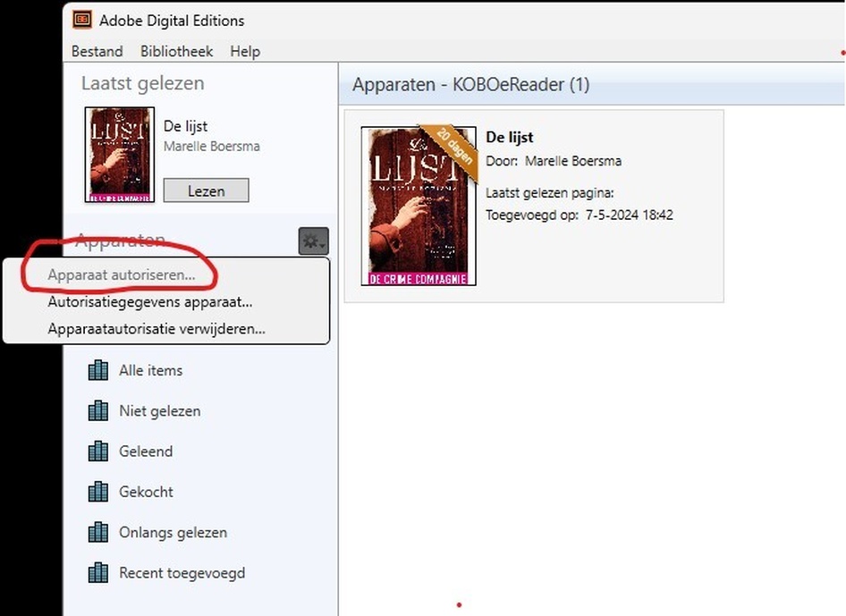Open the Apparaten gear options menu
This screenshot has height=616, width=846.
pyautogui.click(x=314, y=241)
